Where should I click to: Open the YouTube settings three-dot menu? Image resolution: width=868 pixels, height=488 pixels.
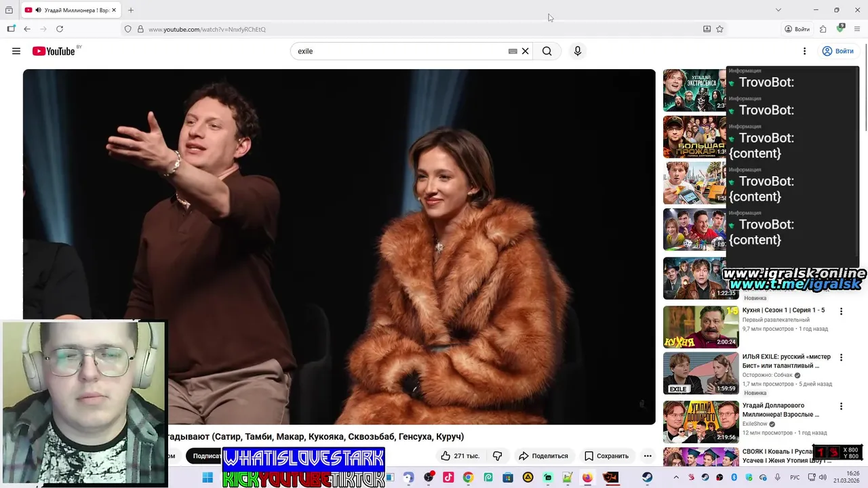(x=804, y=51)
